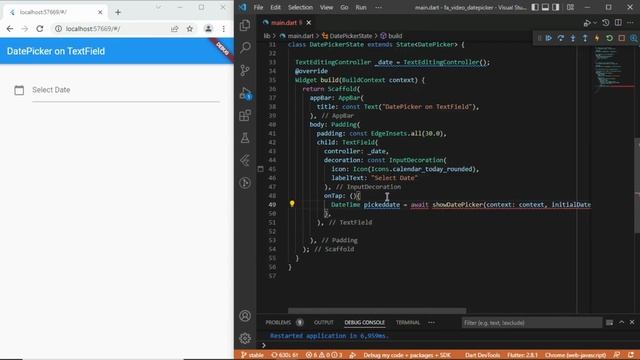This screenshot has height=360, width=640.
Task: Stop debugging with the red square
Action: click(x=622, y=38)
